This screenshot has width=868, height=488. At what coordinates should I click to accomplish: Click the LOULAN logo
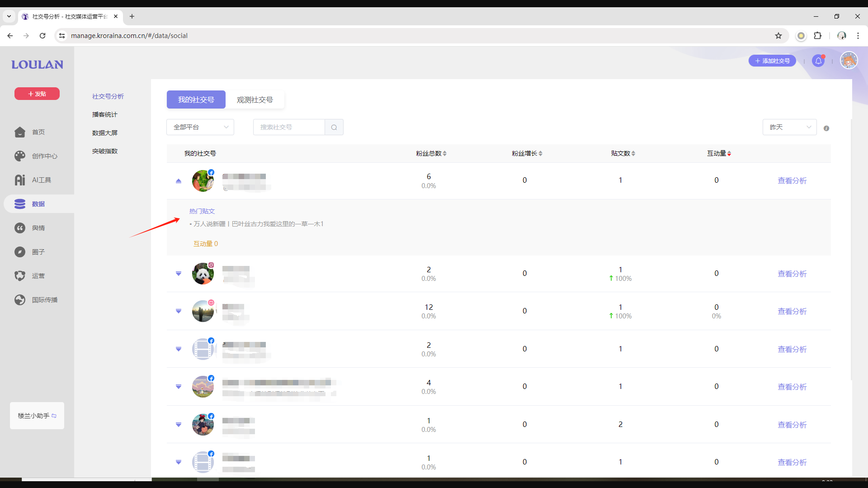click(x=37, y=65)
